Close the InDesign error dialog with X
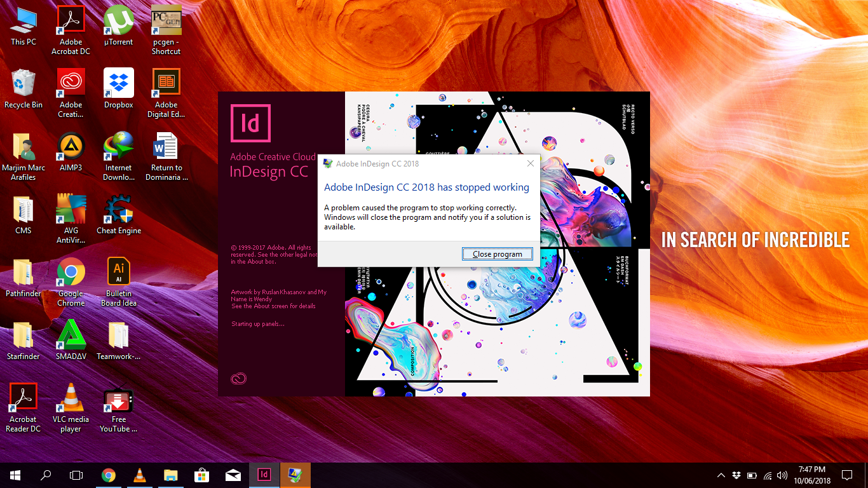 531,163
